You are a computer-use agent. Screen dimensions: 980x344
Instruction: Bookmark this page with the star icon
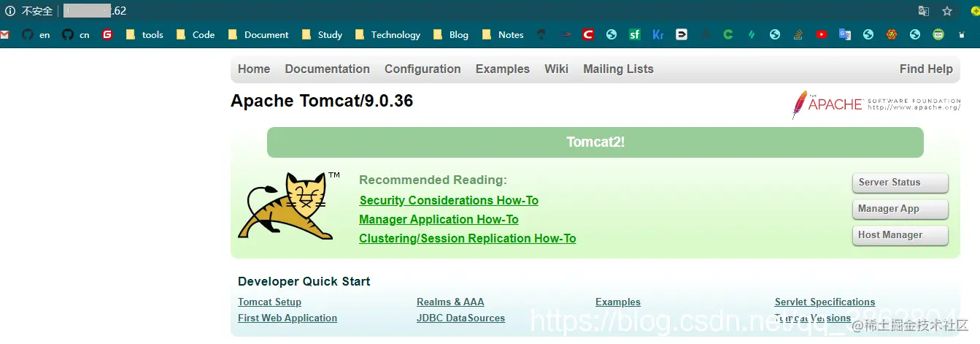(x=947, y=11)
